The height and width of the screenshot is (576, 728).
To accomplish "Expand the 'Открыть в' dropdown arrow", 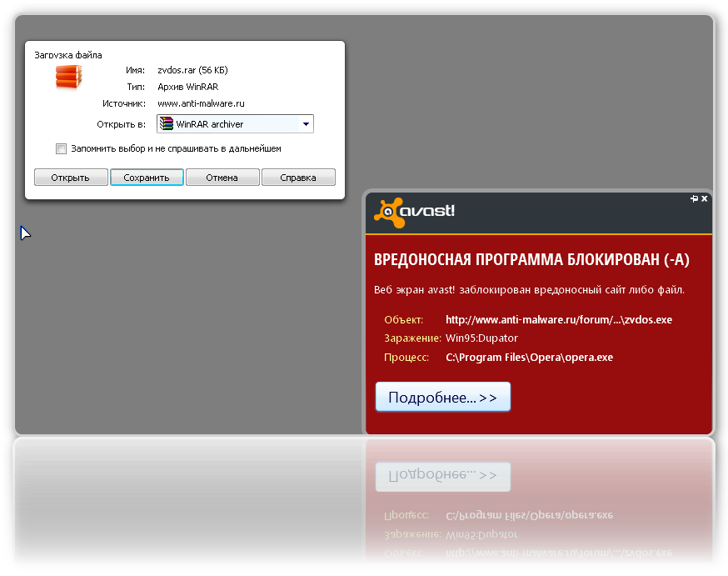I will (306, 124).
